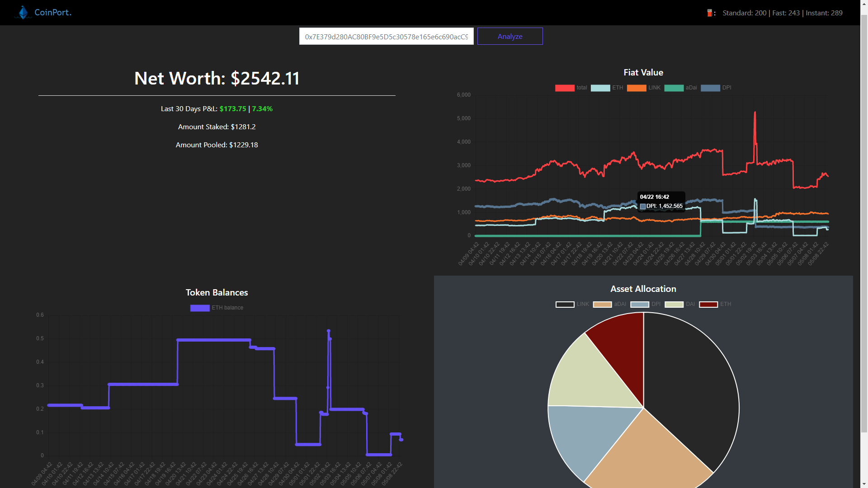Screen dimensions: 868x488
Task: Toggle DPI slice in Asset Allocation legend
Action: [x=646, y=304]
